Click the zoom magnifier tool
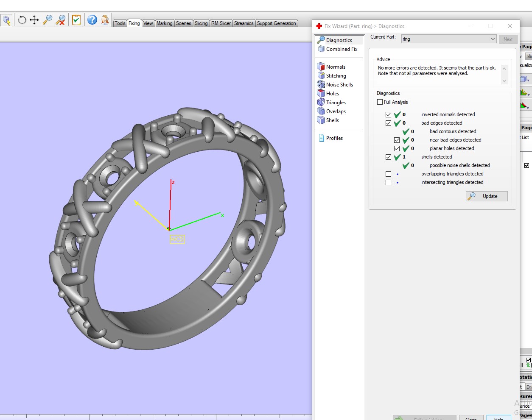Viewport: 532px width, 420px height. coord(48,20)
